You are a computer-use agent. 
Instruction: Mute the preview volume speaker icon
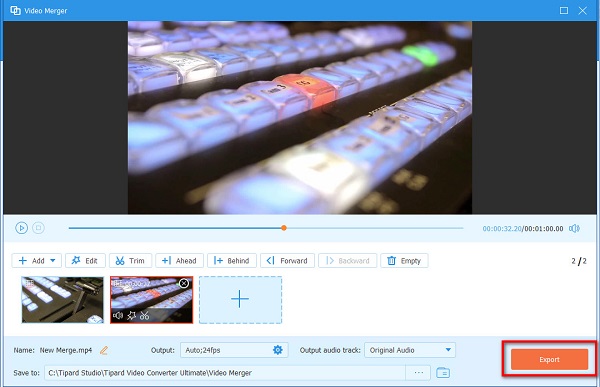(574, 229)
